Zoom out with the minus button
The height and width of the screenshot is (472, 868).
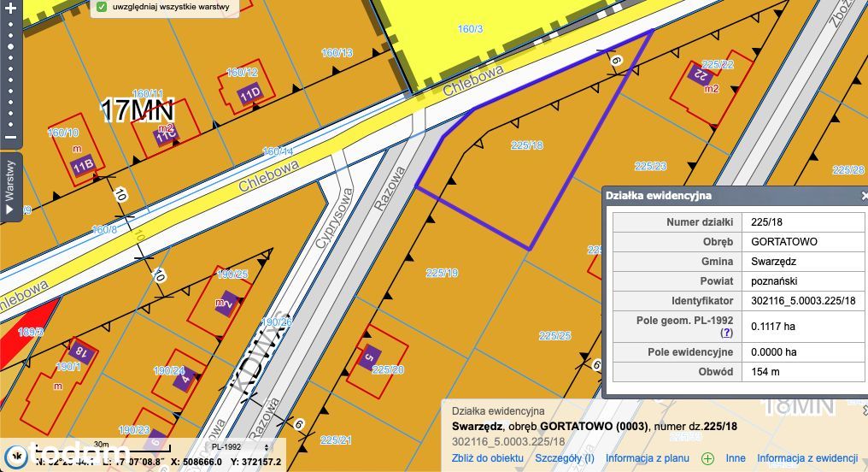10,138
